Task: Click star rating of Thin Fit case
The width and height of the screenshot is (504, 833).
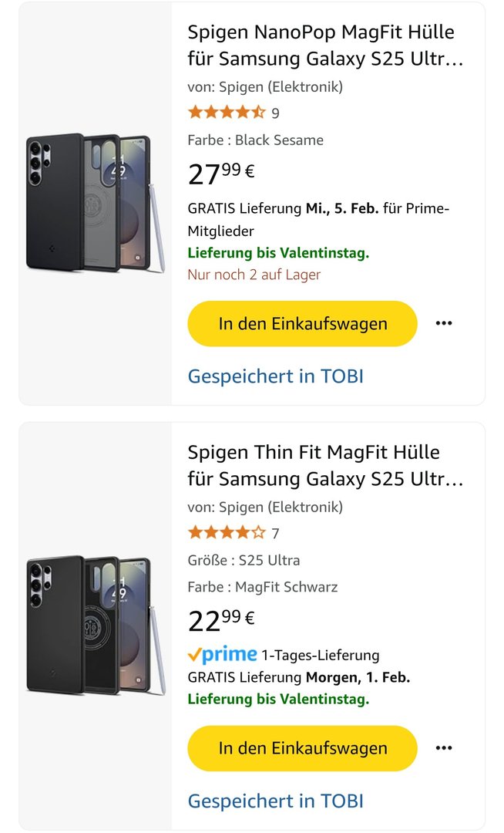Action: [227, 533]
